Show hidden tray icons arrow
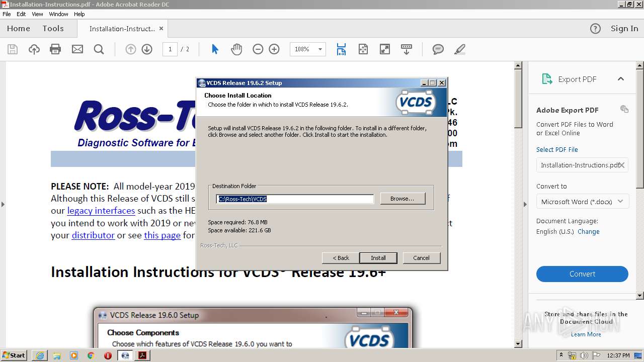Image resolution: width=644 pixels, height=362 pixels. click(561, 355)
